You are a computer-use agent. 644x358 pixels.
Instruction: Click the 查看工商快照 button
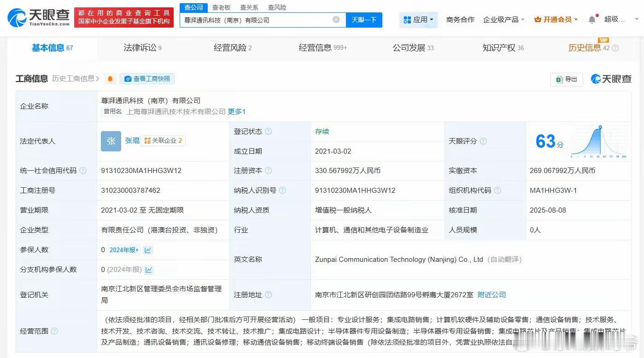(x=147, y=79)
